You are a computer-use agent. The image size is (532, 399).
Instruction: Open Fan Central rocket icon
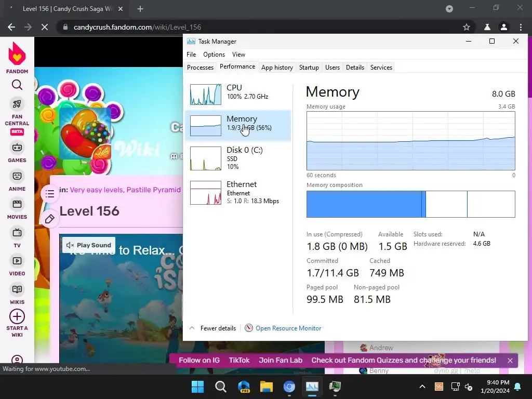(x=17, y=104)
